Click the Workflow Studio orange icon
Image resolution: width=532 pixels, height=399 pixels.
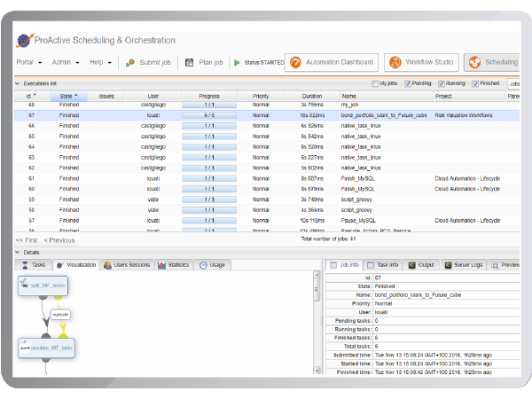click(395, 62)
